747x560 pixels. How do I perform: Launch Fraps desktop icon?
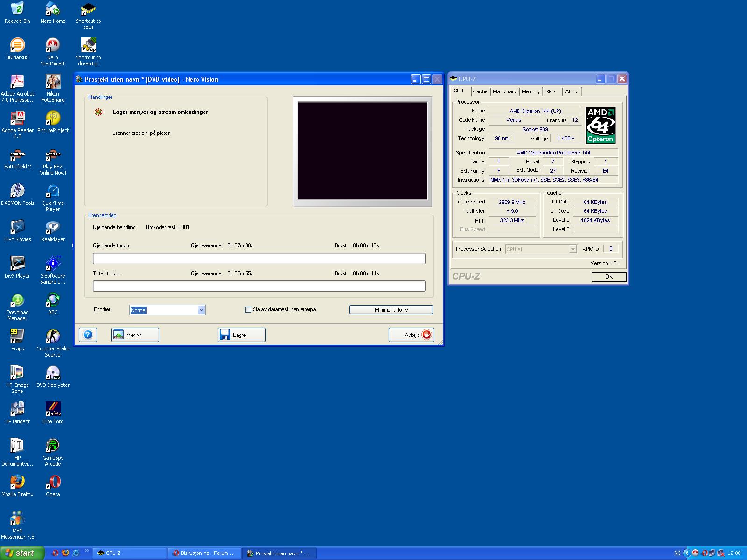click(17, 340)
